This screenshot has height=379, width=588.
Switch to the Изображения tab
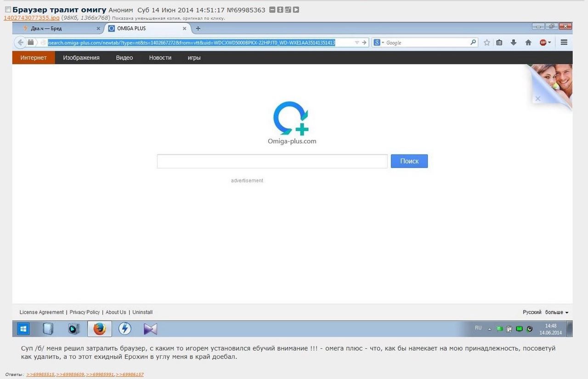81,57
